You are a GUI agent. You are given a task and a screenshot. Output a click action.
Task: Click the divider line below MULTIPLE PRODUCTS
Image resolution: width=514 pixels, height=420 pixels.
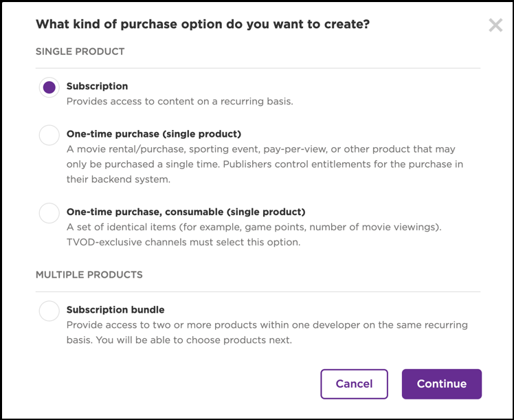coord(258,291)
